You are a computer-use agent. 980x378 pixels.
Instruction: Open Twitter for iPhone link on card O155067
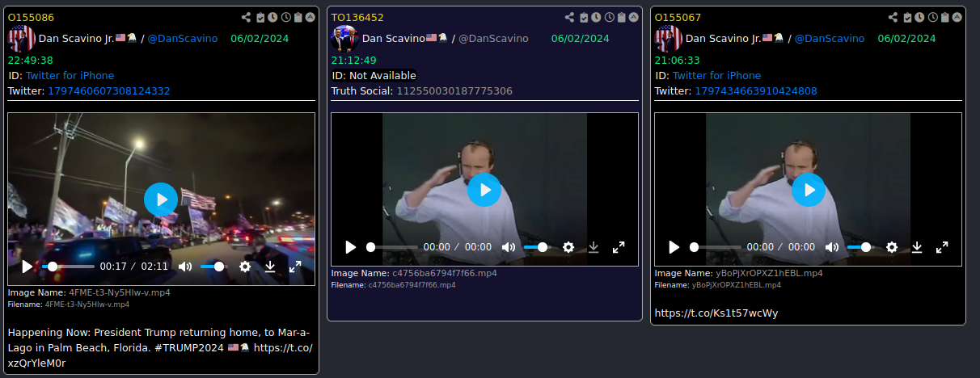tap(716, 76)
